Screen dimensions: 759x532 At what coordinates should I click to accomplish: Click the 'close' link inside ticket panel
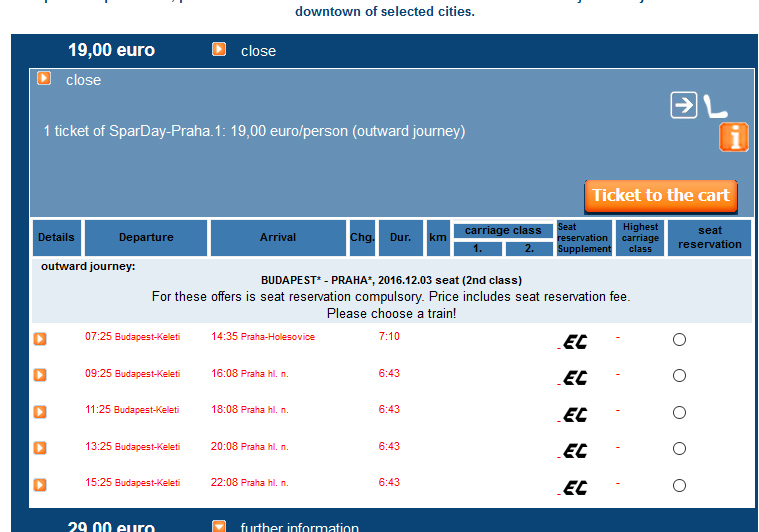[x=83, y=80]
